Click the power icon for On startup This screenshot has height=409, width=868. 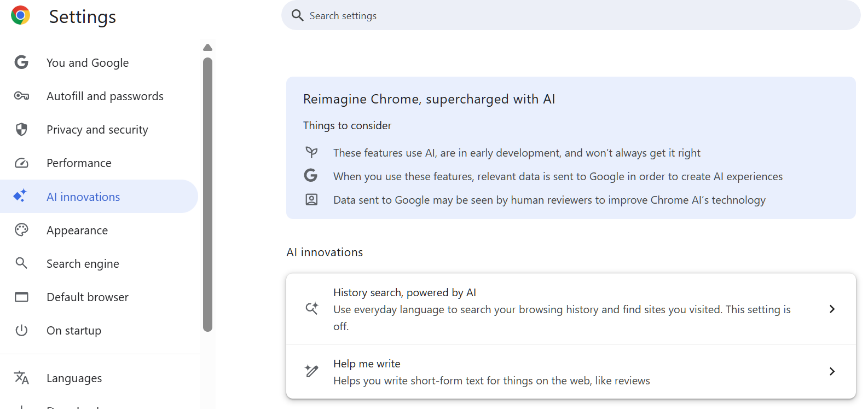point(21,330)
